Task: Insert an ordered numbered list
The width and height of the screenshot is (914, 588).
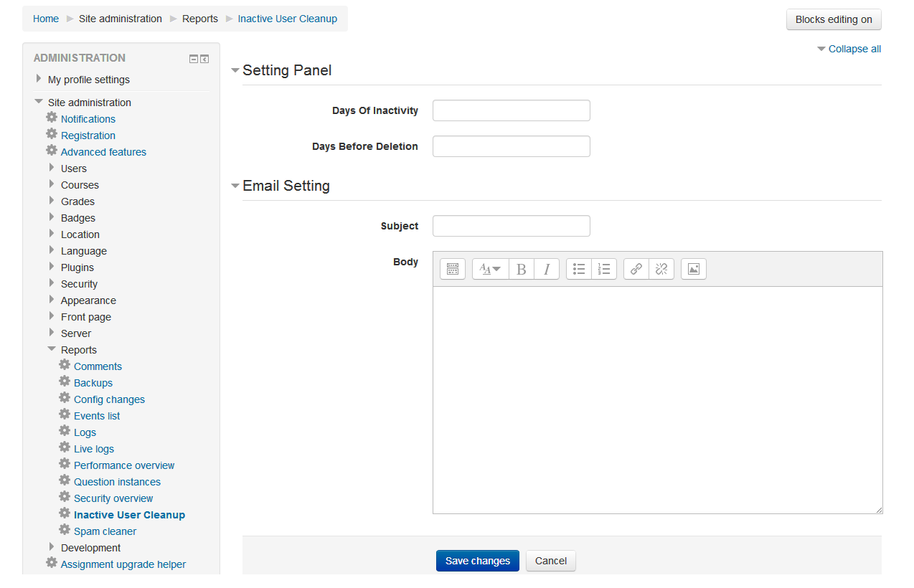Action: [x=604, y=269]
